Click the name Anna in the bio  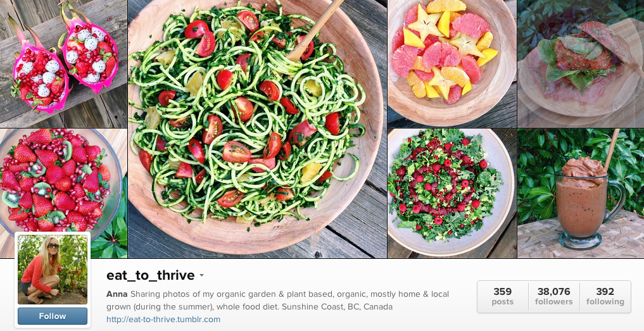[117, 294]
